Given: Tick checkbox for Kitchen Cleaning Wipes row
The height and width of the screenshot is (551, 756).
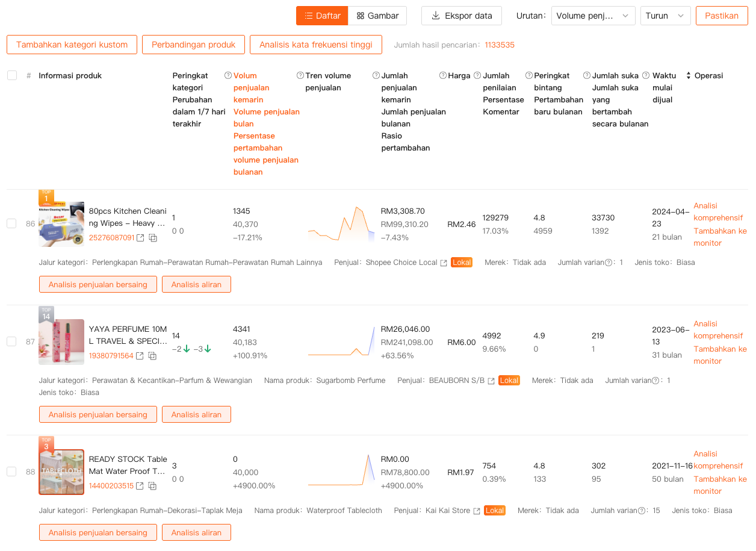Looking at the screenshot, I should pos(11,223).
